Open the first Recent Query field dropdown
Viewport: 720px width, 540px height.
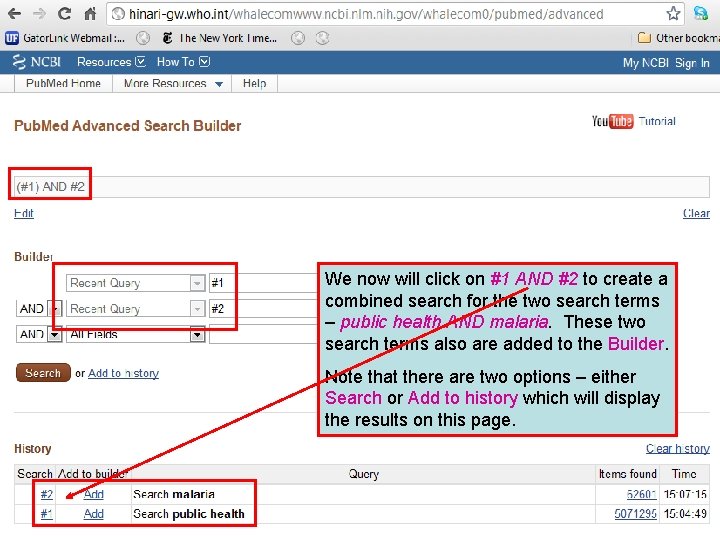click(135, 283)
